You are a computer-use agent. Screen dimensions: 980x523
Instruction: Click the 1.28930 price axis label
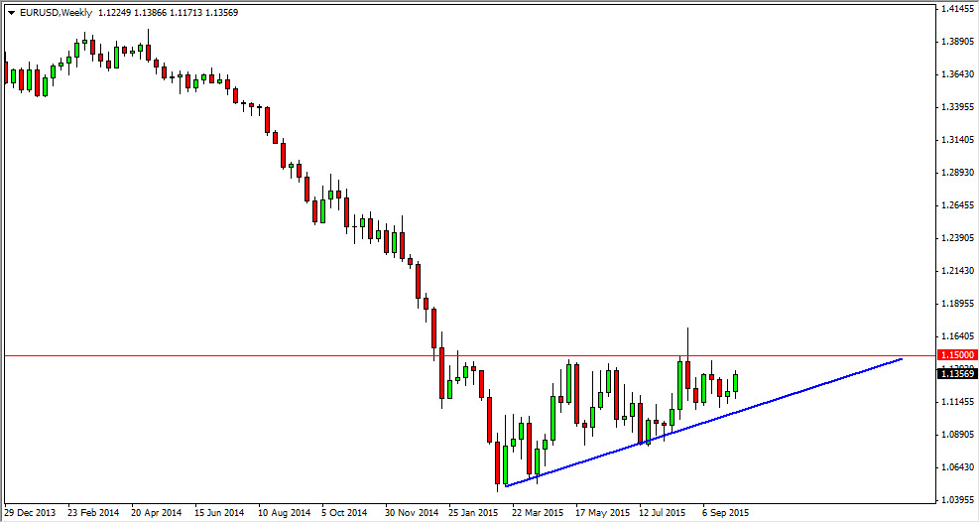(x=959, y=173)
